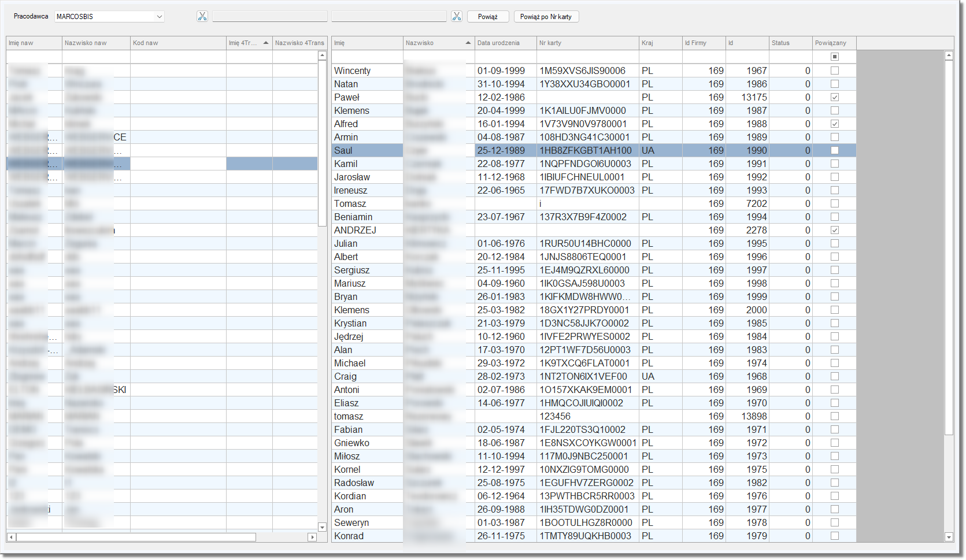Click card number 1BOOTULHGZ8R0000

click(586, 522)
